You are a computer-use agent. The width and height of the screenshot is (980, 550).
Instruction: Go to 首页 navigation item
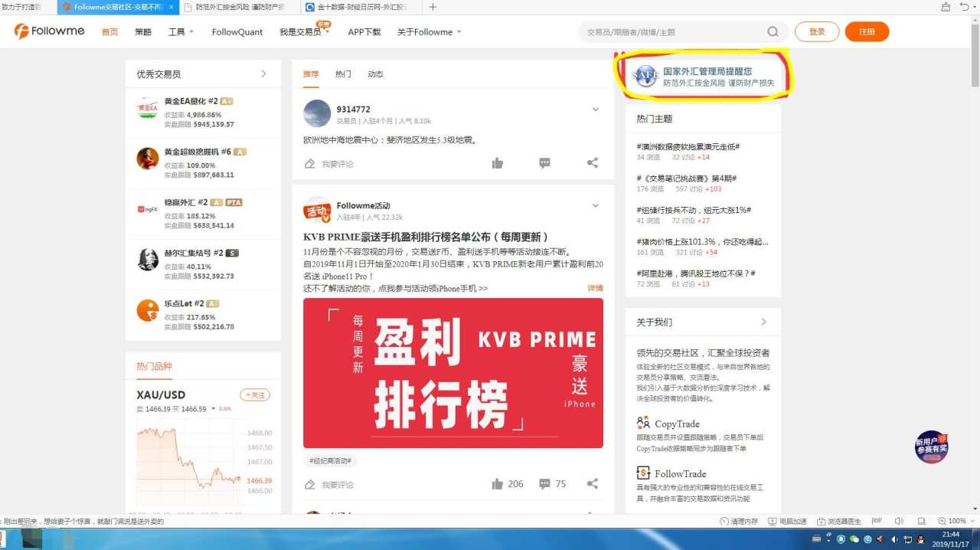pyautogui.click(x=110, y=32)
